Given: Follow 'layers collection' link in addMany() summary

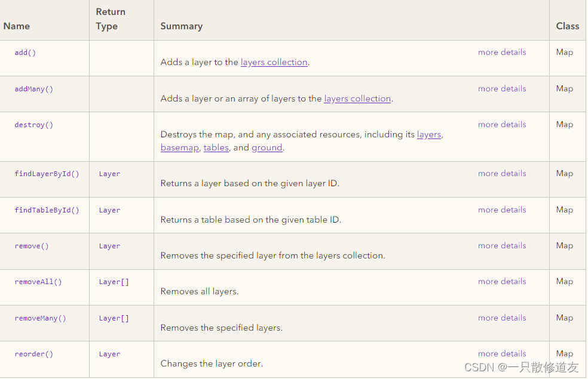Looking at the screenshot, I should click(x=357, y=98).
